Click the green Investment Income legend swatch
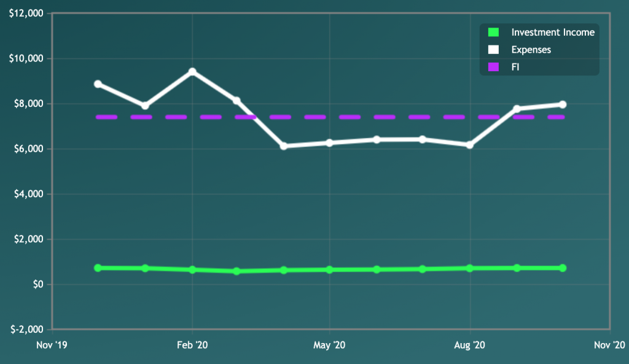 493,33
